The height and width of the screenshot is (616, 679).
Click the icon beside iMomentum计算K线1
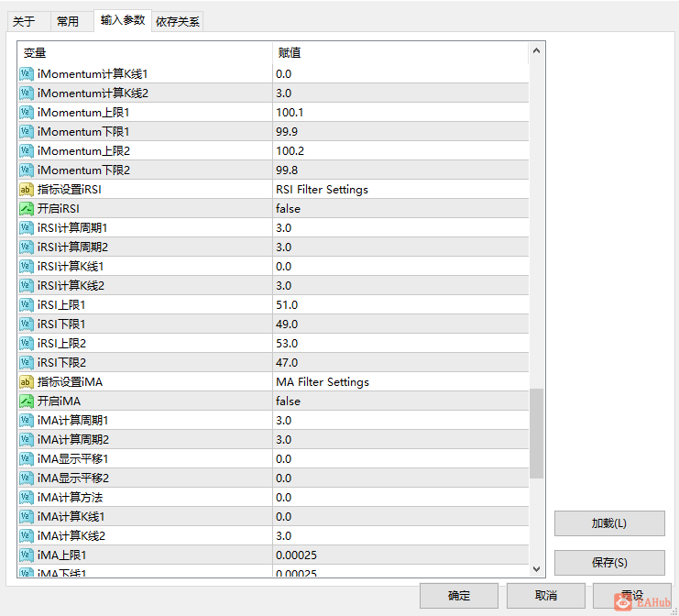27,74
